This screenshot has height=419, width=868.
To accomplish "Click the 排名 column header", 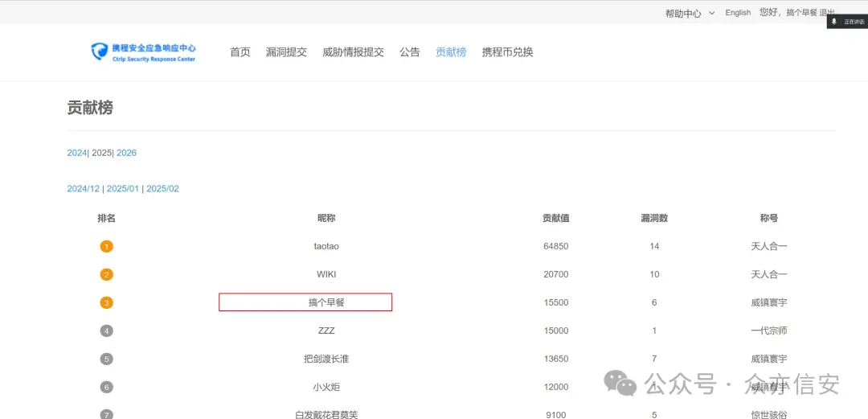I will click(x=106, y=219).
